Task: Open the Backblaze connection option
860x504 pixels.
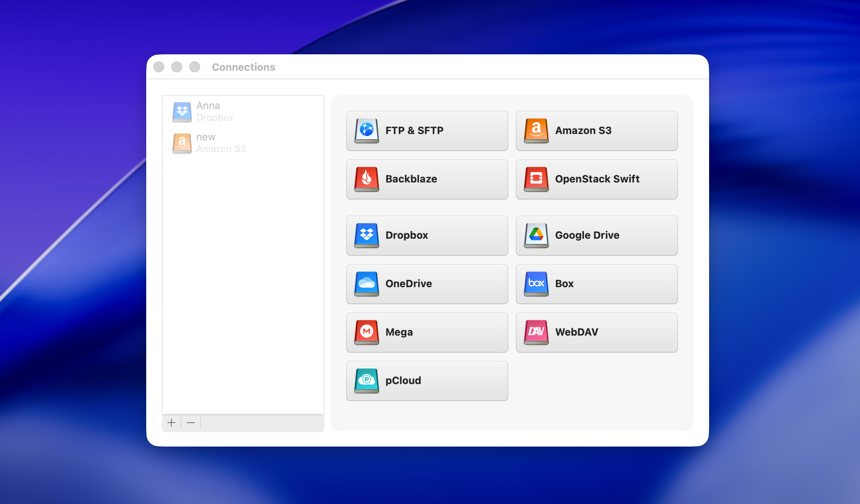Action: click(426, 179)
